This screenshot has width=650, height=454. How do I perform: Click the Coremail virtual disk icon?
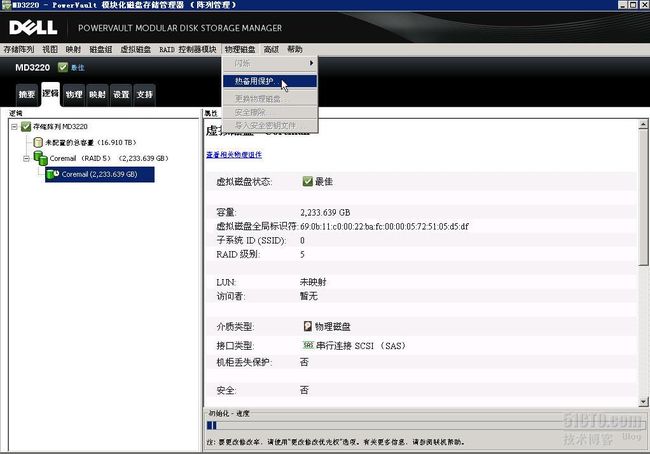point(53,174)
